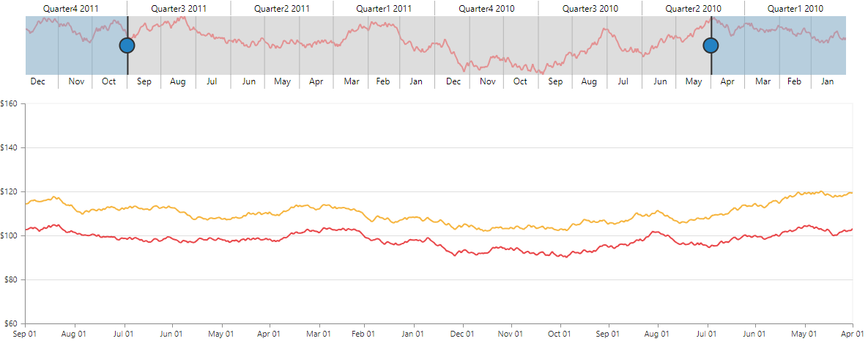868x344 pixels.
Task: Click the Quarter3 2010 label
Action: (x=590, y=9)
